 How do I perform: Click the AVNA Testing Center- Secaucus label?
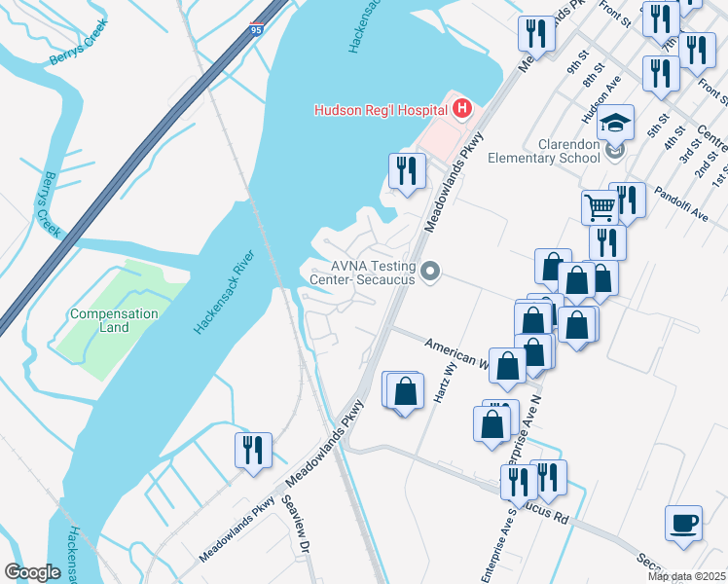(363, 273)
